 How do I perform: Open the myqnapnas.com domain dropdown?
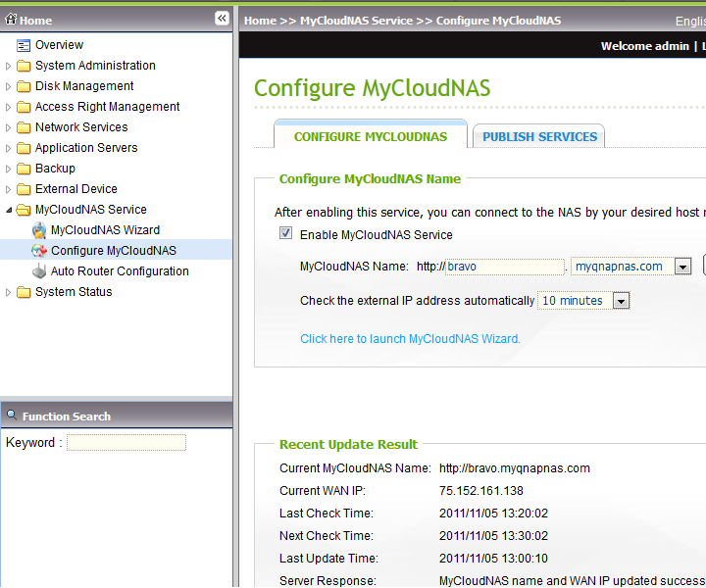[x=682, y=267]
